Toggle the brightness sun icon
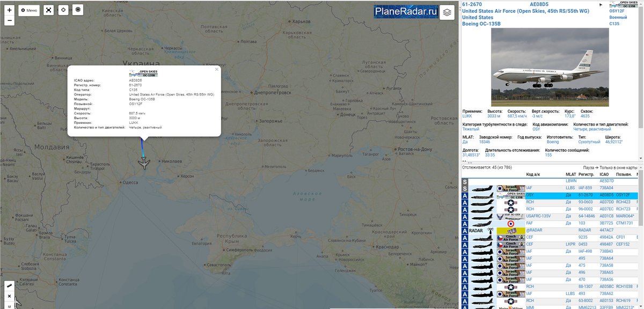Image resolution: width=644 pixels, height=309 pixels. pos(78,10)
